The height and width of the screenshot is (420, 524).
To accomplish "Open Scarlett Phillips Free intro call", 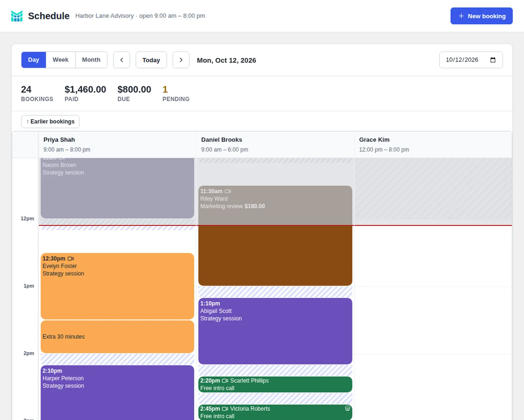I will tap(275, 384).
